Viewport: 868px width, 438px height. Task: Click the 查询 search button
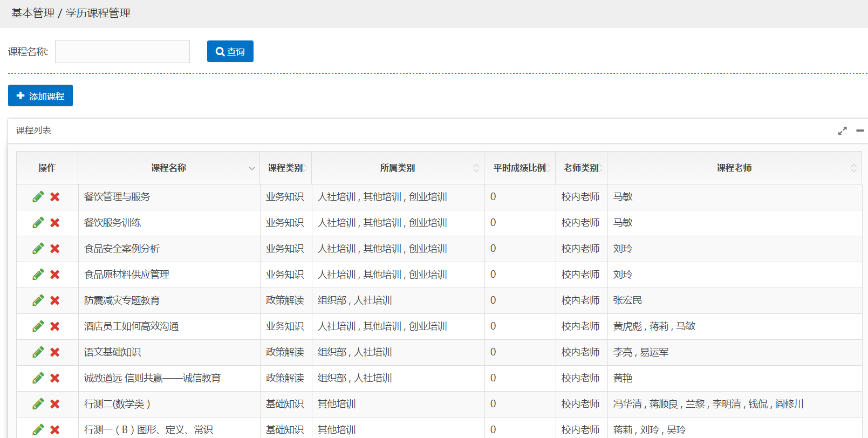coord(230,51)
